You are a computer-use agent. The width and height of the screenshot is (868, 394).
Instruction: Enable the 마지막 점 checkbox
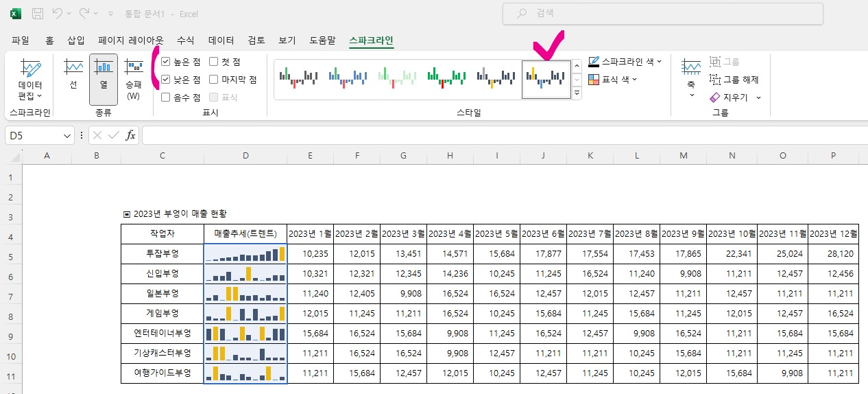click(x=214, y=80)
